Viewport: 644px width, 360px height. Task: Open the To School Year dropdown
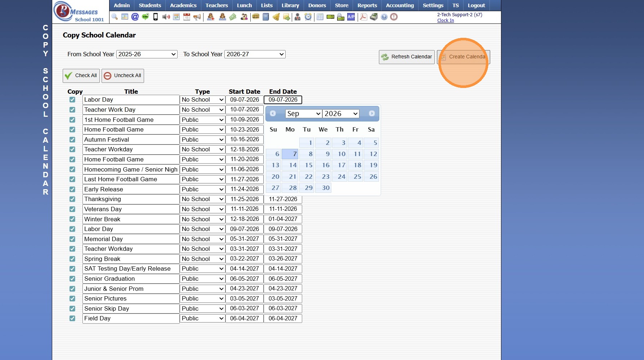[x=255, y=54]
